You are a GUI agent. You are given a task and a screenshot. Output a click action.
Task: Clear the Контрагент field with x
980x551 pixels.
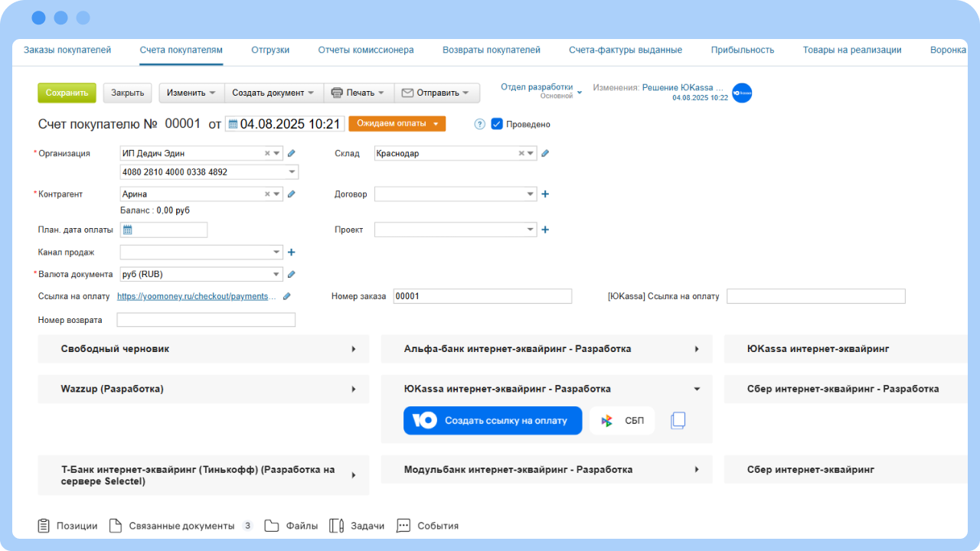click(267, 194)
